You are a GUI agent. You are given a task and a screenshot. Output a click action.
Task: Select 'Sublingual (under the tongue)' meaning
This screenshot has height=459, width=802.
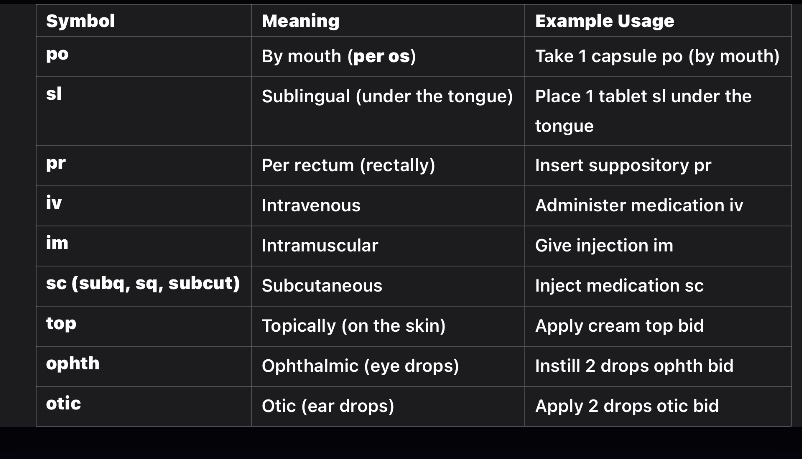tap(387, 96)
